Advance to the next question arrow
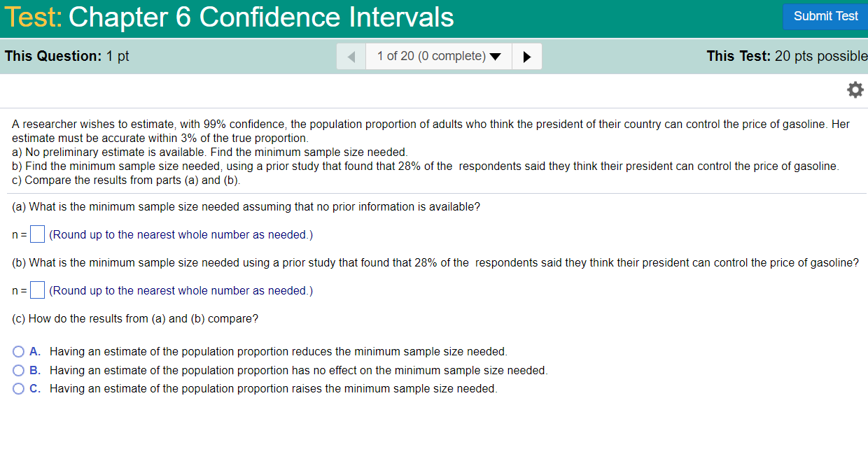This screenshot has width=868, height=454. coord(526,57)
